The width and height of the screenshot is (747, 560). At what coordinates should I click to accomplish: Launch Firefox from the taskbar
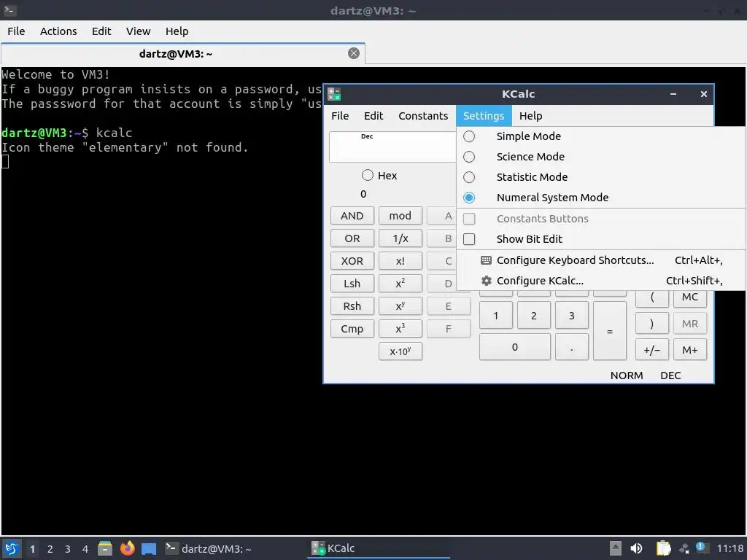point(127,548)
